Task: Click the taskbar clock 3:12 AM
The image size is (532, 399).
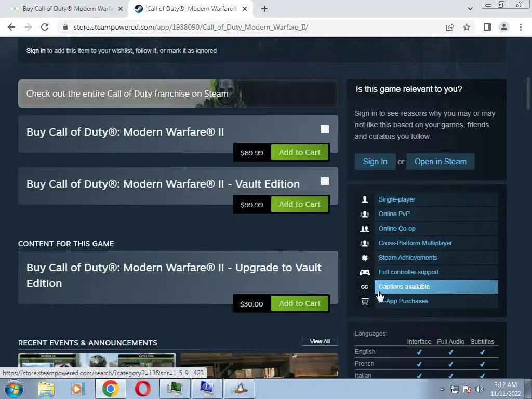Action: [x=506, y=389]
